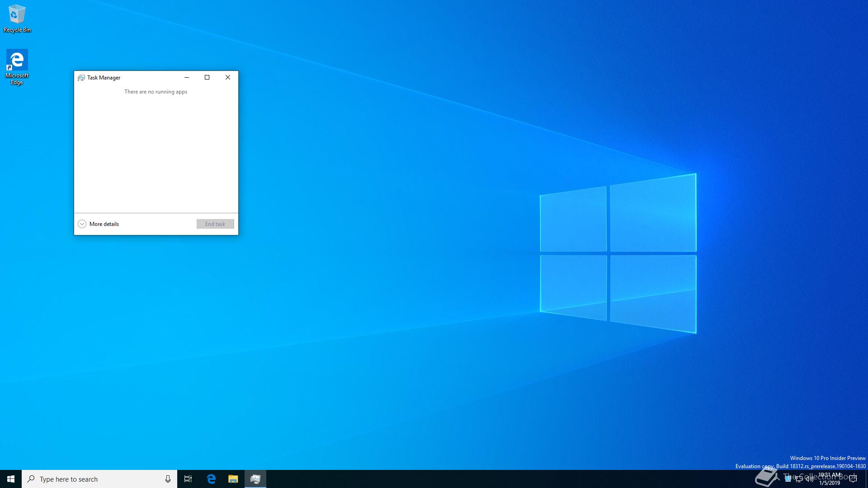Select the Microsoft Edge desktop shortcut

coord(17,67)
